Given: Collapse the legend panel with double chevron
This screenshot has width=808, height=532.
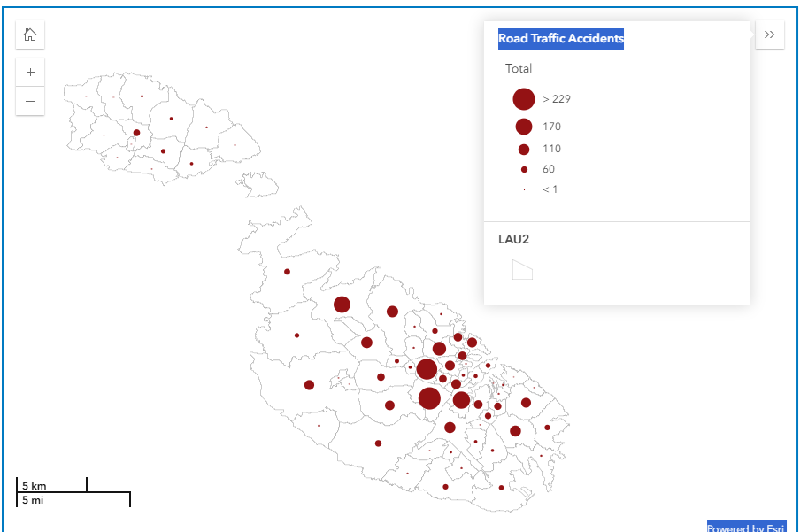Looking at the screenshot, I should click(x=769, y=35).
